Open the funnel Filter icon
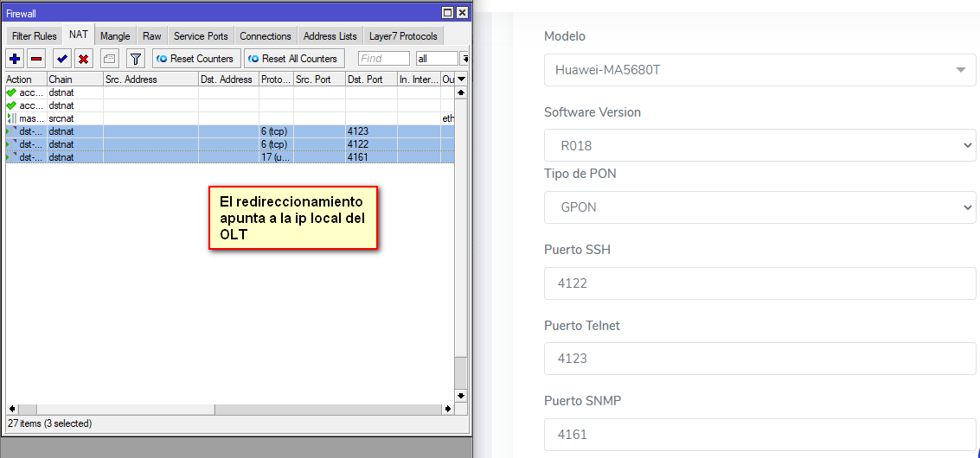 coord(136,59)
